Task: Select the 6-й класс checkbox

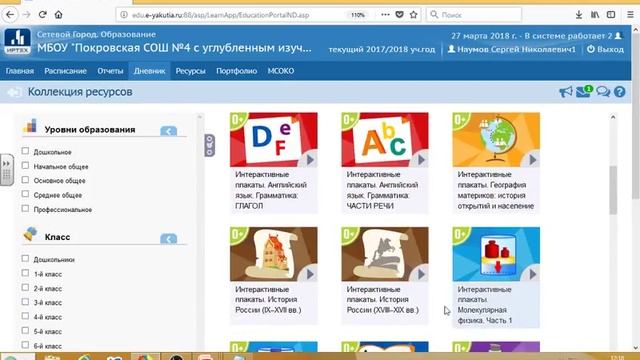Action: pos(25,345)
